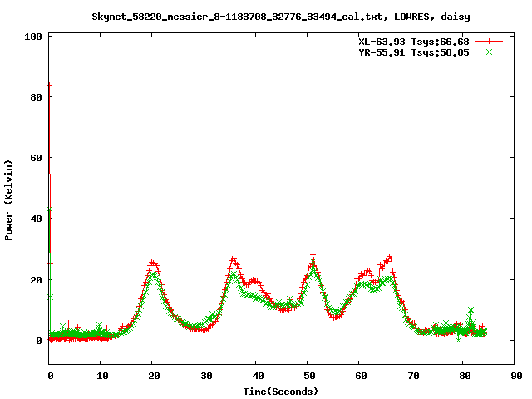Click the y-axis tick label 20
The height and width of the screenshot is (399, 532).
pos(37,280)
